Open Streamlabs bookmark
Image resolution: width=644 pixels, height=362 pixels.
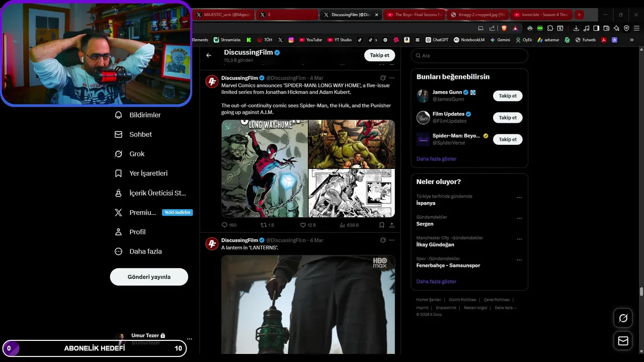click(227, 40)
